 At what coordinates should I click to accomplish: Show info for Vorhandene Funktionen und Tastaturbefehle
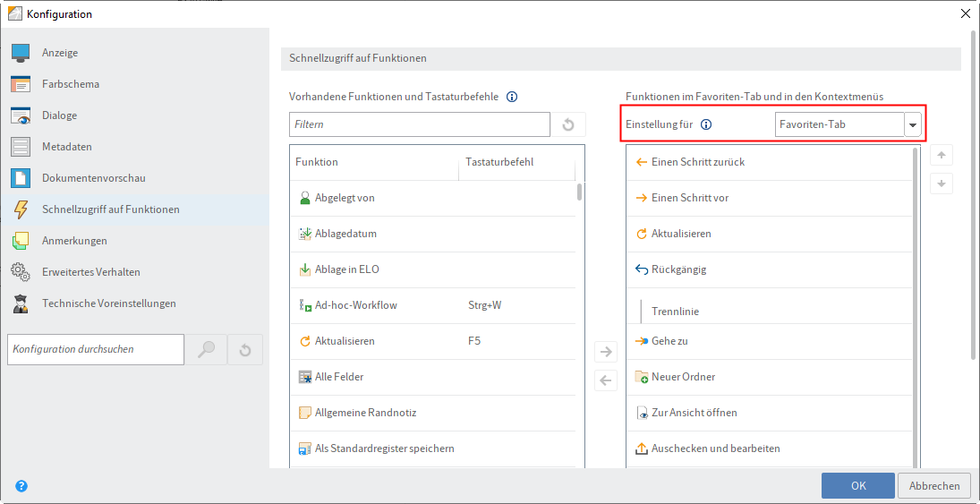[x=512, y=97]
